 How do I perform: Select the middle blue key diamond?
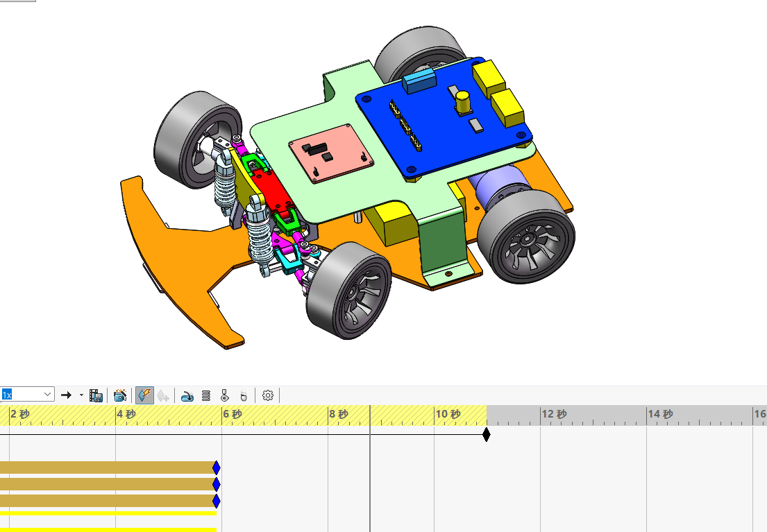pyautogui.click(x=216, y=485)
